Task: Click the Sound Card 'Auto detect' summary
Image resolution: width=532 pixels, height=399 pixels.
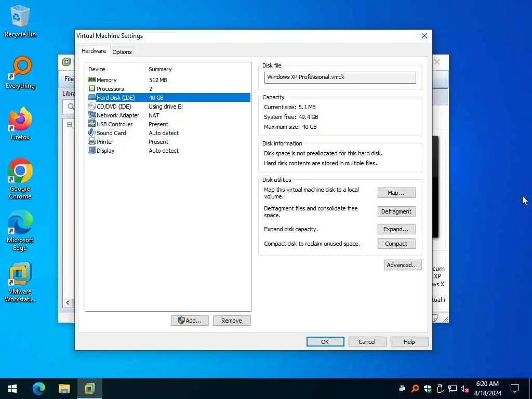Action: coord(164,133)
